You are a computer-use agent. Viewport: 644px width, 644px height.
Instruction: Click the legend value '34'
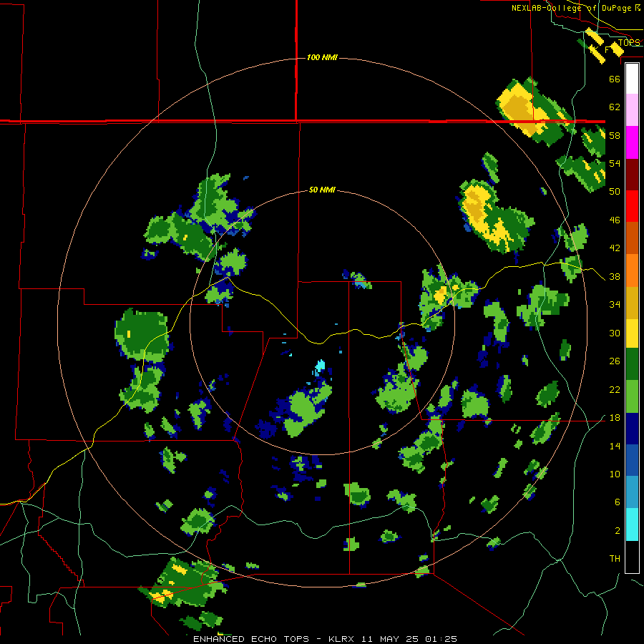615,305
